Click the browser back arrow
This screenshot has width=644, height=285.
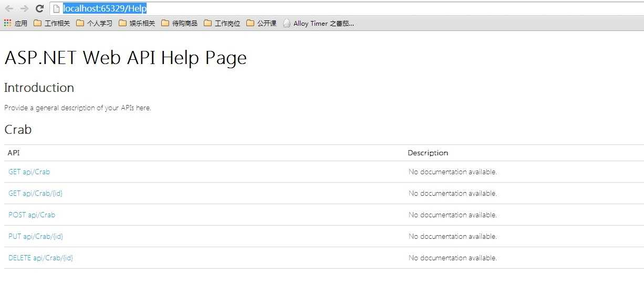point(9,8)
